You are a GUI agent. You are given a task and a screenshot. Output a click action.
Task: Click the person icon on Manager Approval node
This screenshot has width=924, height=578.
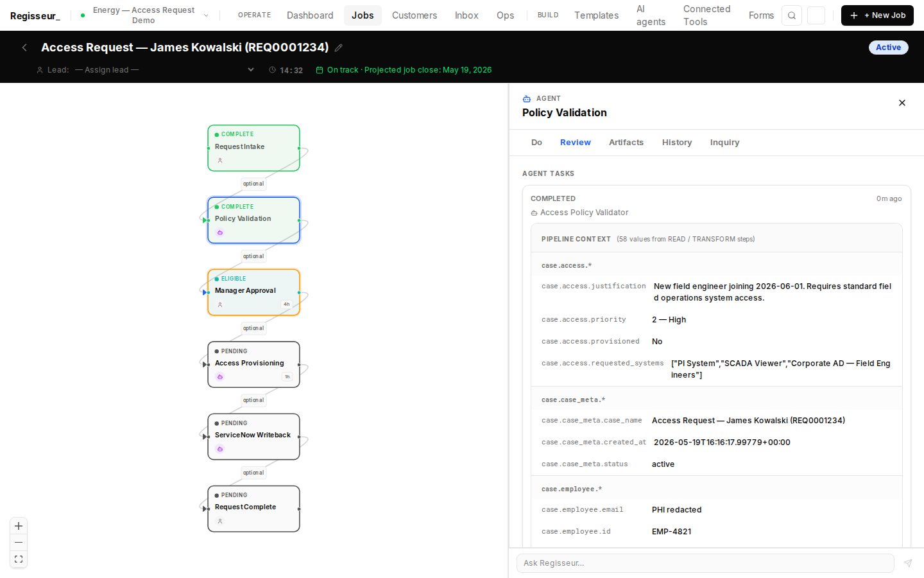tap(220, 304)
